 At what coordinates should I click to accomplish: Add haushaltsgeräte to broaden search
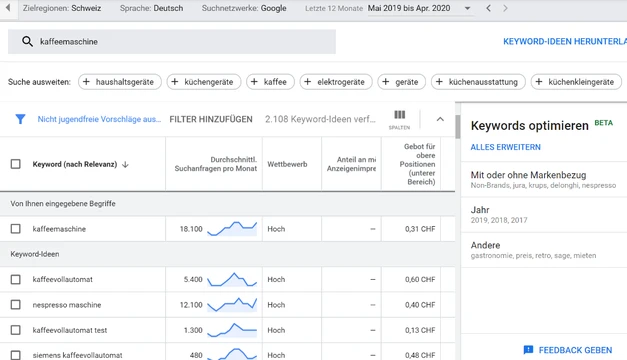120,82
